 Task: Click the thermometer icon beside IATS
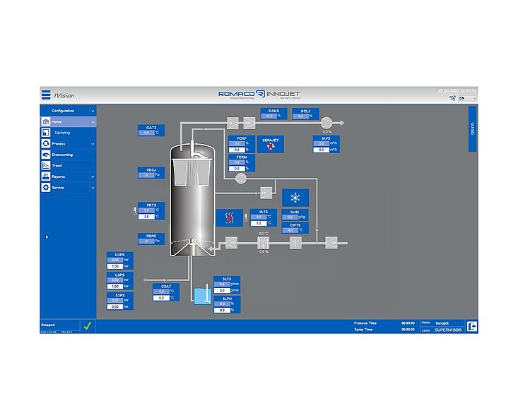tap(246, 217)
